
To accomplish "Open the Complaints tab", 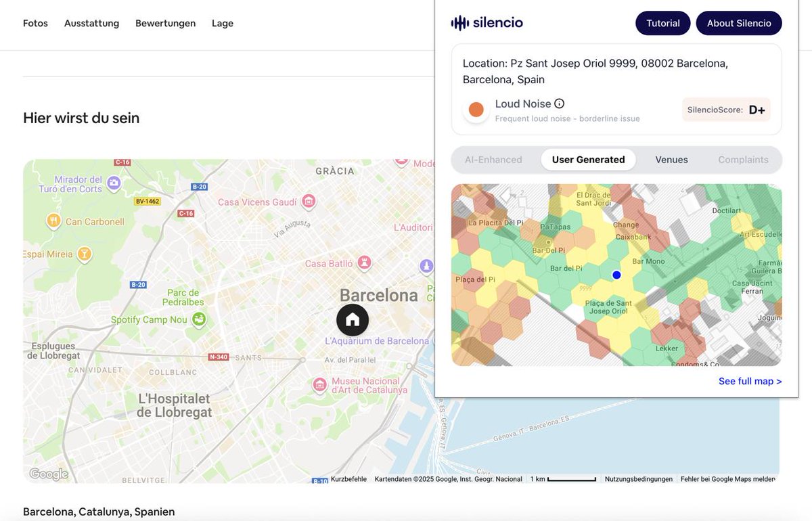I will [744, 160].
